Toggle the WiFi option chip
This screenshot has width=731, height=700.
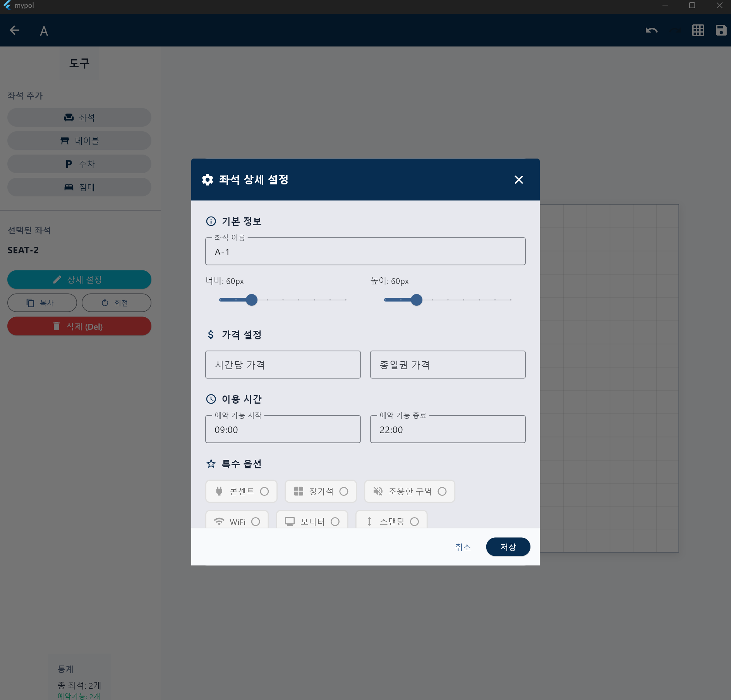tap(237, 521)
